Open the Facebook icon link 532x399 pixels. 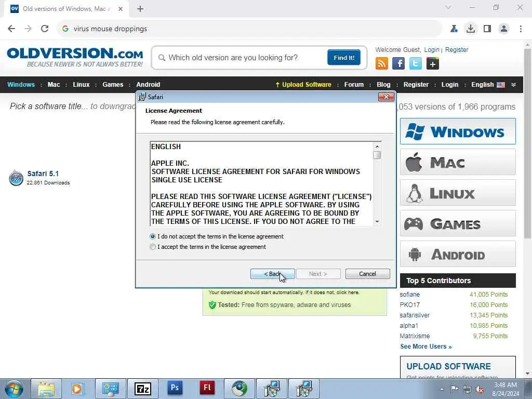398,63
